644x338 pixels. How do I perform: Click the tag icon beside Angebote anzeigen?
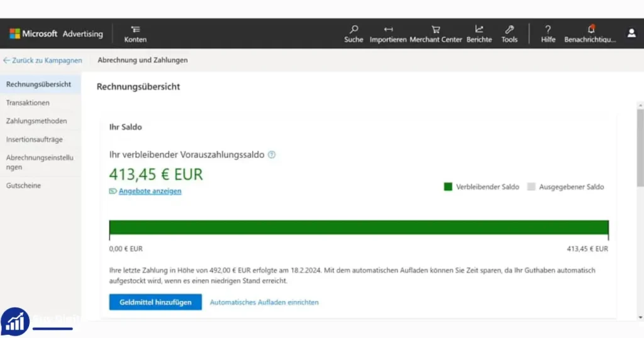click(x=113, y=191)
